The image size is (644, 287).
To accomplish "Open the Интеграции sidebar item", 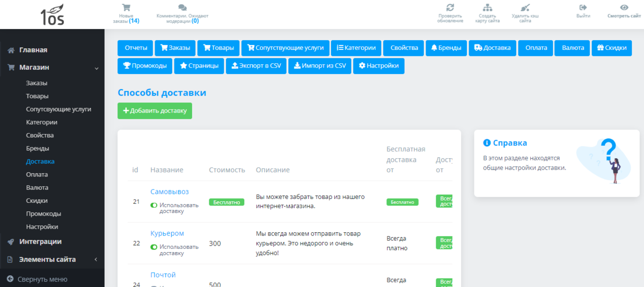I will pyautogui.click(x=40, y=241).
